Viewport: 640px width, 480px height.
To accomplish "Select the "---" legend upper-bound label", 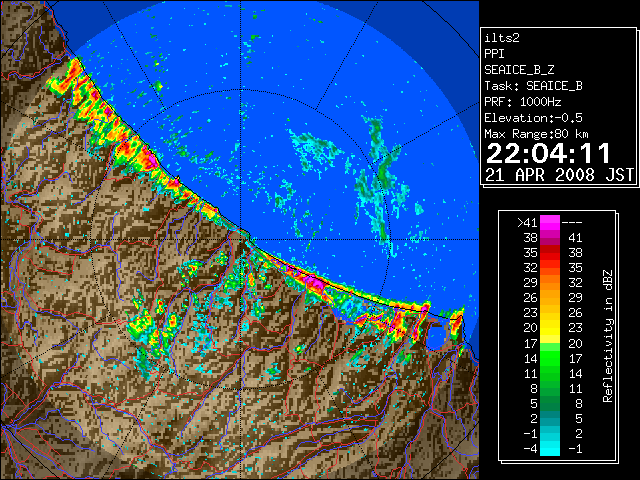I will coord(572,223).
